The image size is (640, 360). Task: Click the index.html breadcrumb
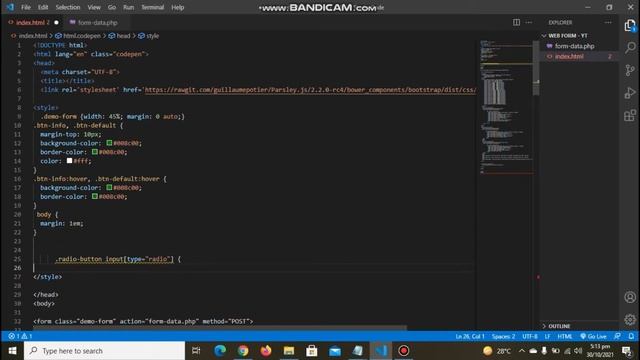pos(33,36)
